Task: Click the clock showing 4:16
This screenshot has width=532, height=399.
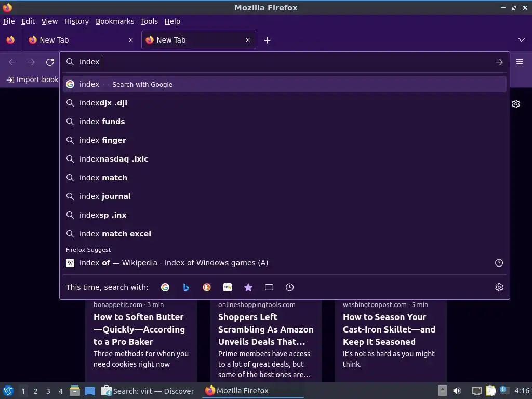Action: coord(522,391)
